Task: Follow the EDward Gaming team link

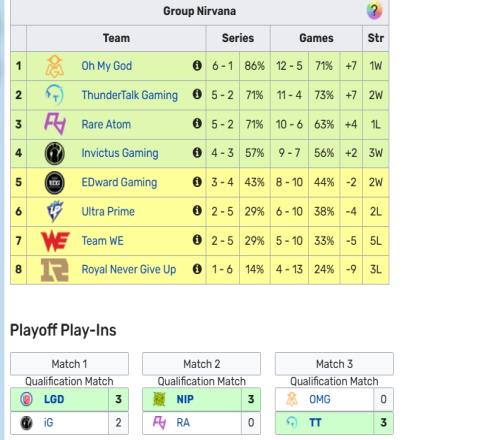Action: coord(119,182)
